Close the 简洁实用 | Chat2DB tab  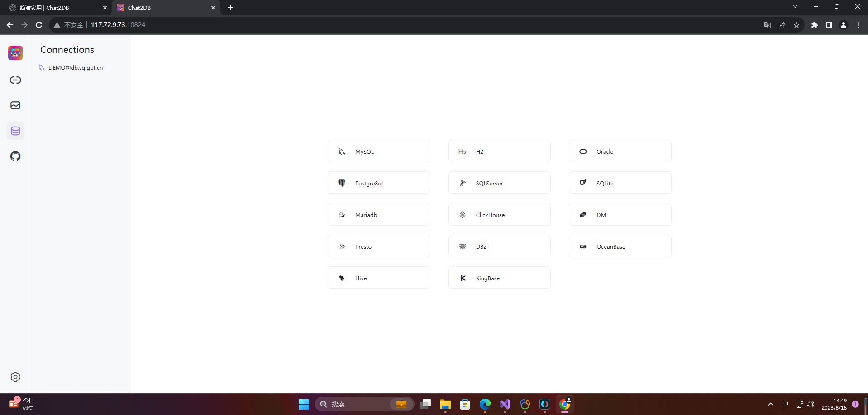click(105, 8)
